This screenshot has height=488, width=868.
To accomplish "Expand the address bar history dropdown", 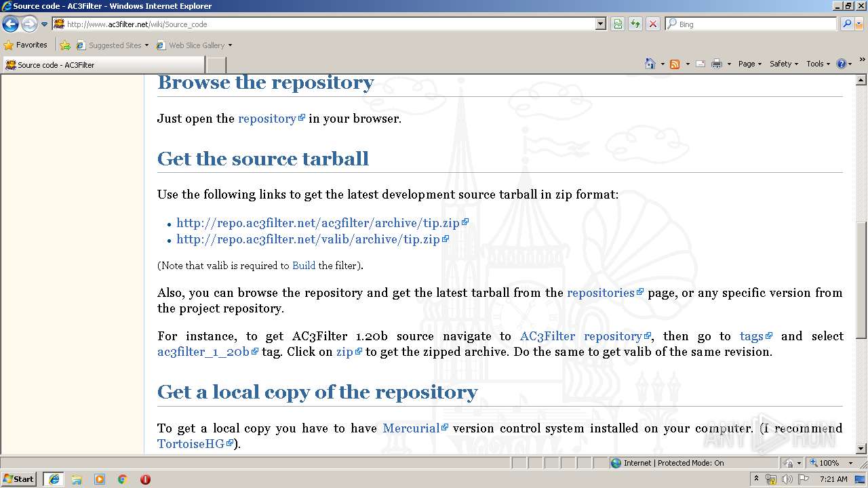I will pyautogui.click(x=601, y=24).
